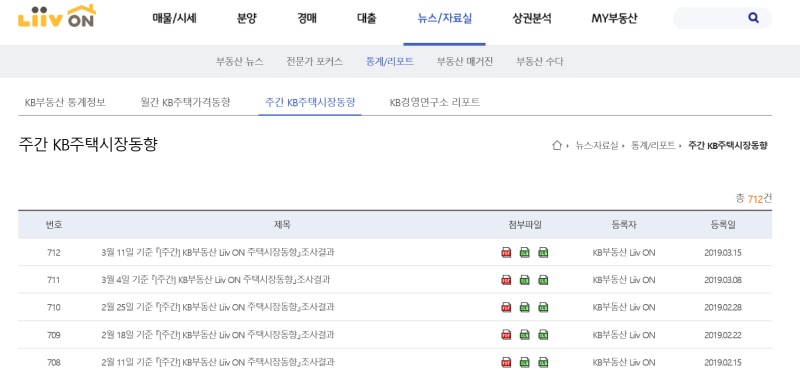This screenshot has width=800, height=372.
Task: Download the PDF attachment for post 708
Action: tap(506, 363)
